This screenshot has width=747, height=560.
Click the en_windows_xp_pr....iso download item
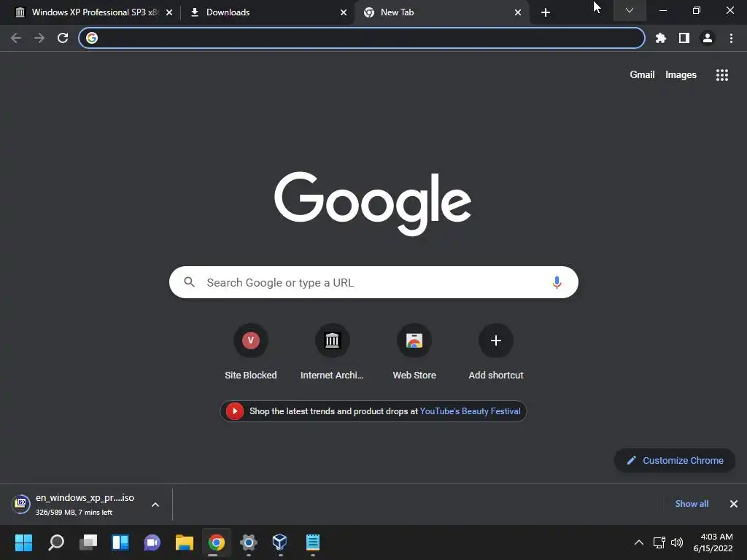point(85,497)
